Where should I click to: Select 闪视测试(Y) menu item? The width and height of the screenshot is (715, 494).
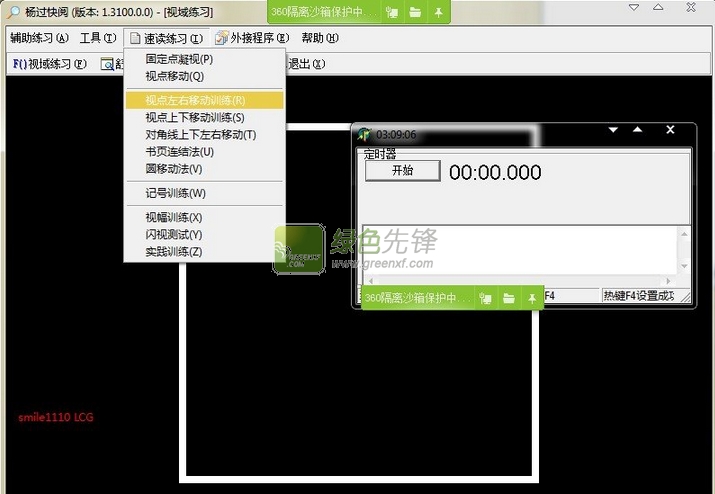204,234
